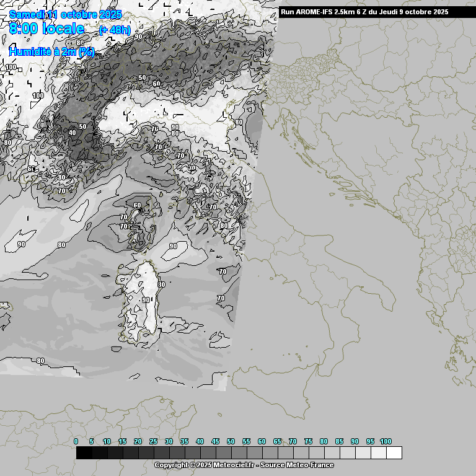Click the (+ 48h) forecast offset label
476x476 pixels.
pos(115,30)
